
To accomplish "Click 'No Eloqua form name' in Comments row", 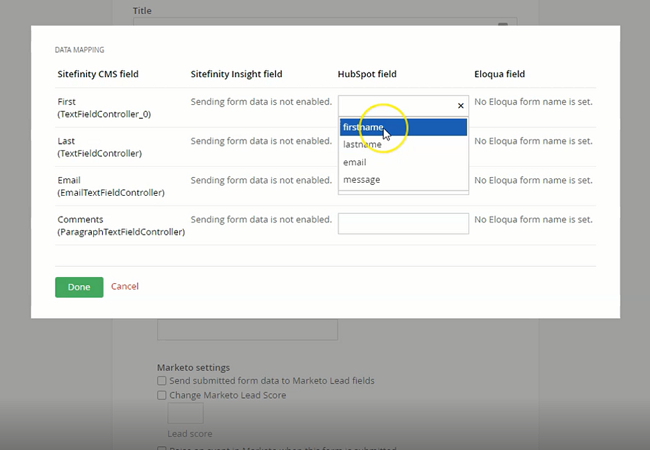I will click(533, 220).
